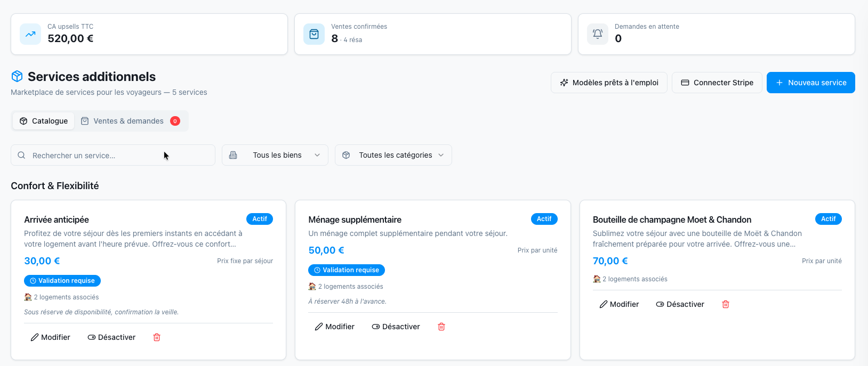Viewport: 868px width, 366px height.
Task: Click the Confort & Flexibilité section heading
Action: coord(55,186)
